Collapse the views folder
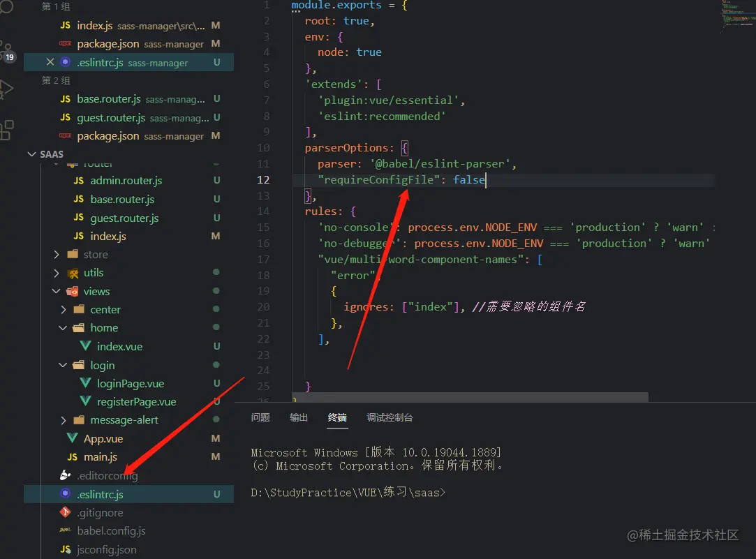Viewport: 756px width, 559px height. (128, 291)
